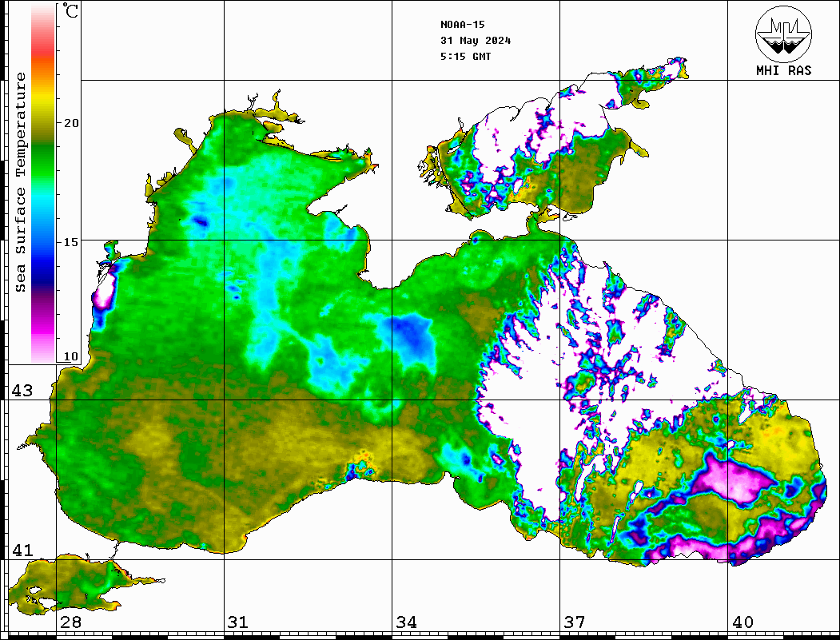Screen dimensions: 840x640
Task: Click the 10 degree mark on the color scale
Action: 71,356
